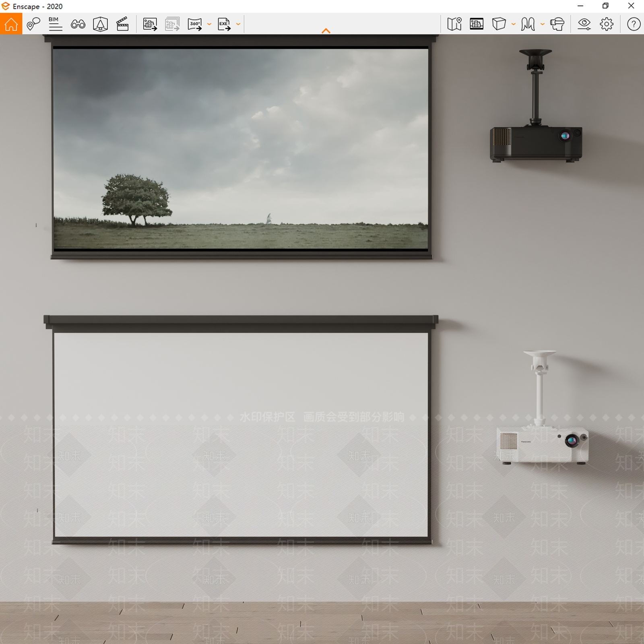
Task: Toggle the minimap icon
Action: 454,24
